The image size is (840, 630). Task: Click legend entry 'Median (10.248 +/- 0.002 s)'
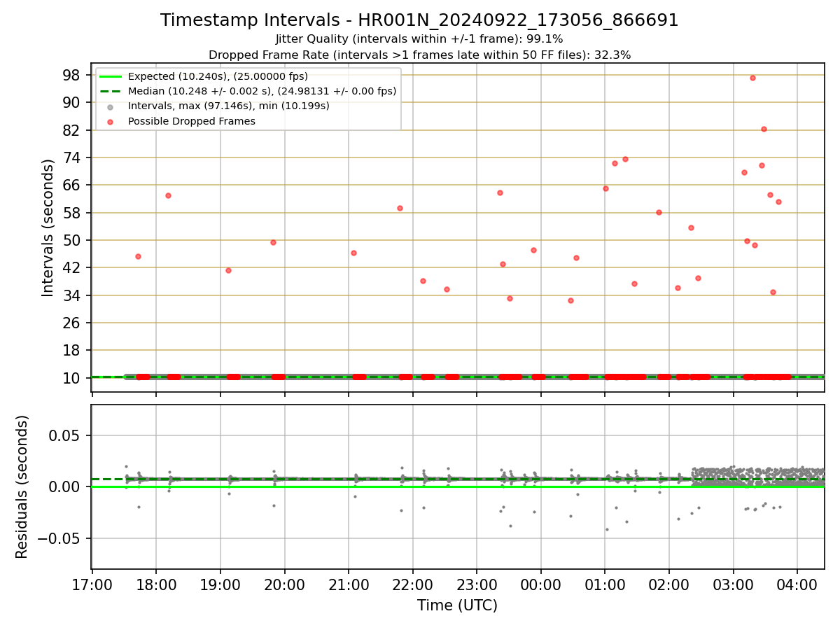[262, 91]
